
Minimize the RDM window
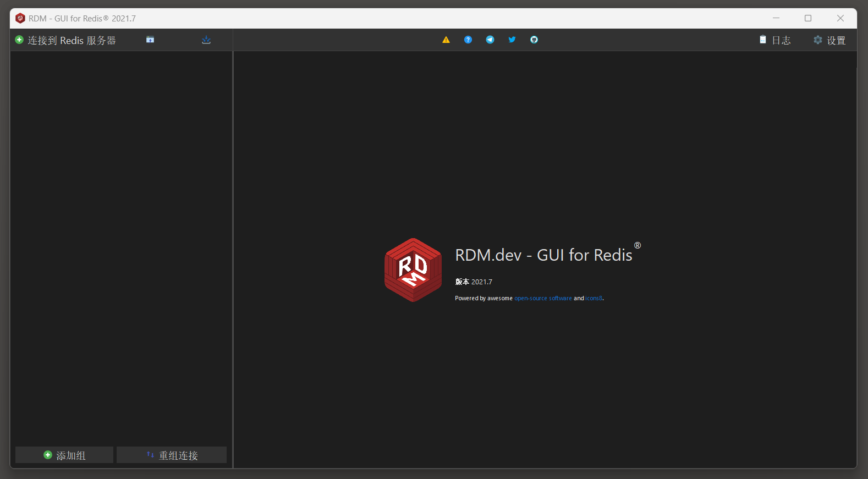click(x=776, y=18)
